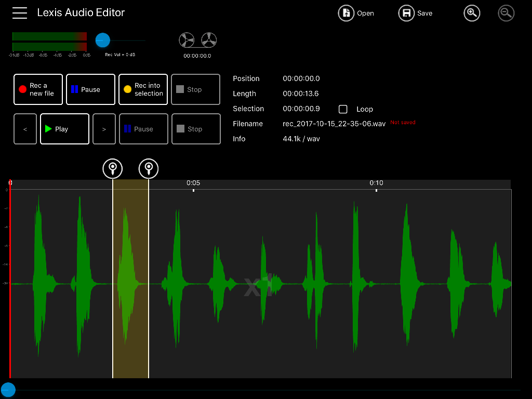Click the Lexis Audio Editor title
532x399 pixels.
click(x=81, y=12)
